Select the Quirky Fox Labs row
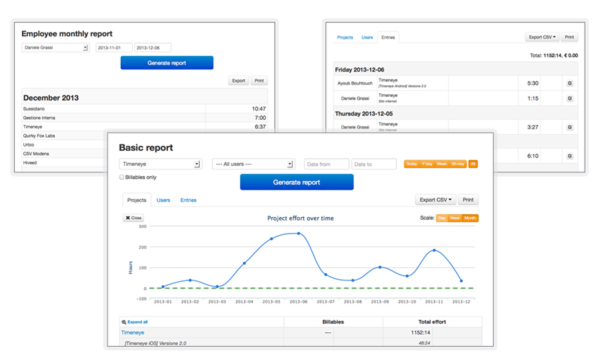 (64, 136)
